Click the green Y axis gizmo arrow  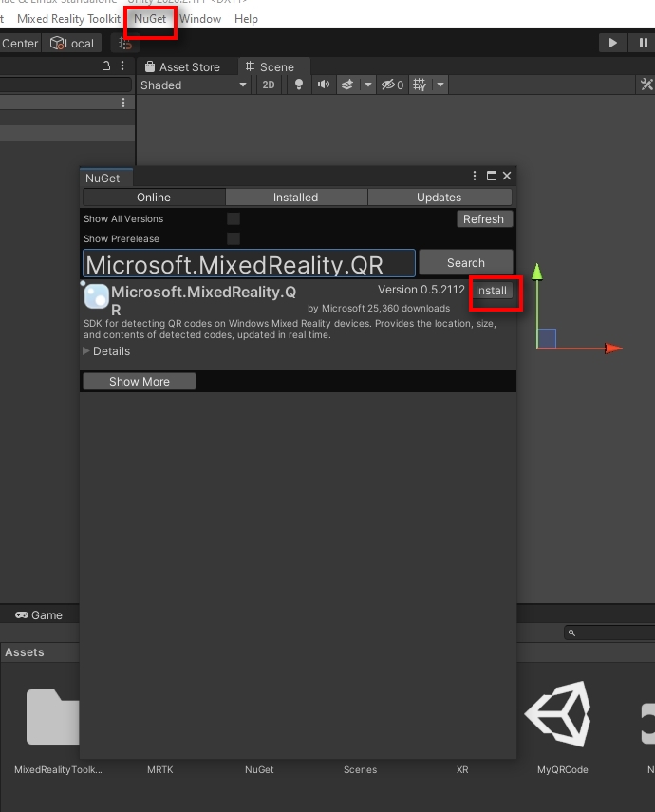click(x=537, y=272)
